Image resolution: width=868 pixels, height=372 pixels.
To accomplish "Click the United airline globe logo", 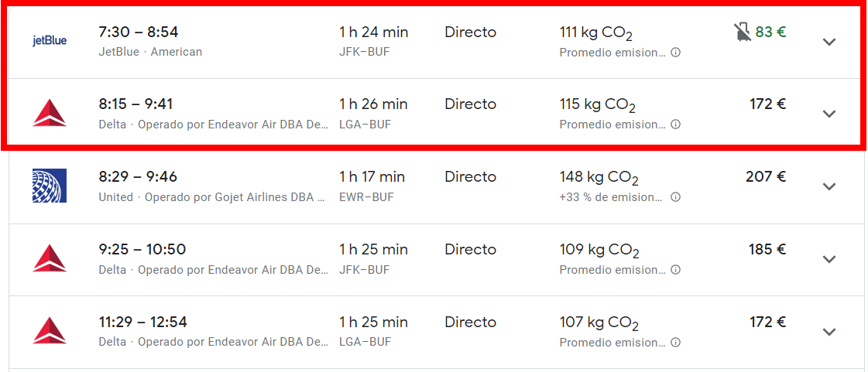I will click(50, 185).
